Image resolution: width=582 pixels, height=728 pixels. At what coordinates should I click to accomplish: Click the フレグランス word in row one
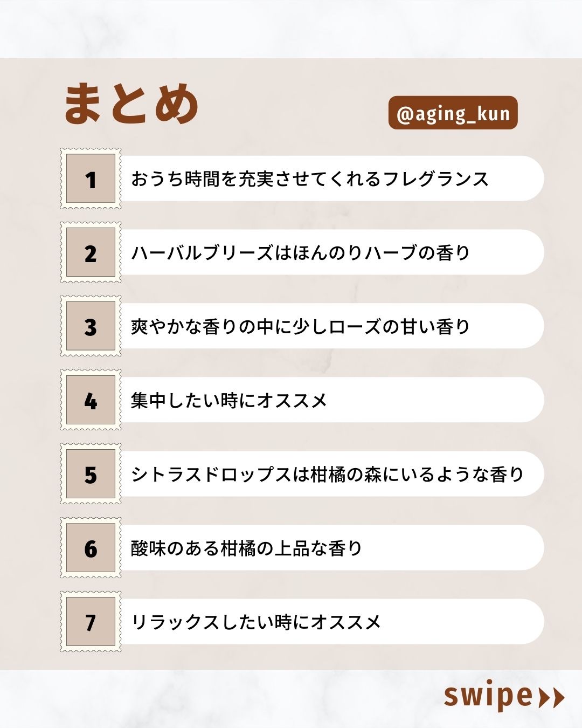pos(435,179)
